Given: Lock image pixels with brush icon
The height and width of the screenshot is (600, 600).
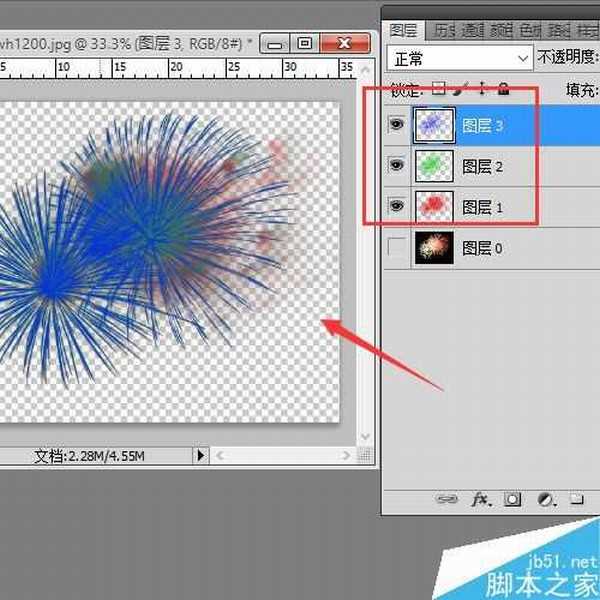Looking at the screenshot, I should click(460, 88).
